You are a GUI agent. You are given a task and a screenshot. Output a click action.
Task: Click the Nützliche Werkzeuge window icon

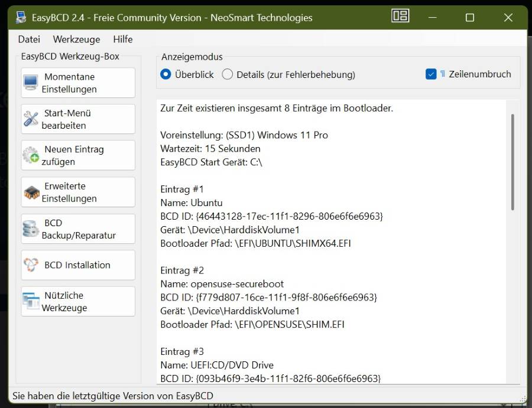pyautogui.click(x=31, y=302)
